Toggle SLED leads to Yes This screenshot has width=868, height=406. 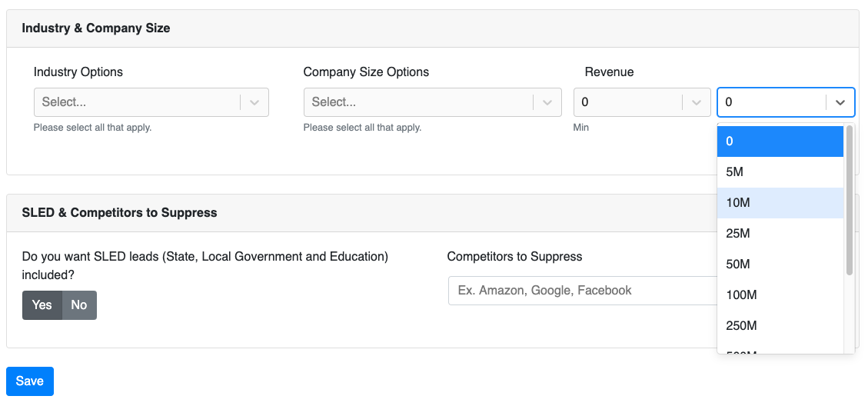tap(42, 305)
